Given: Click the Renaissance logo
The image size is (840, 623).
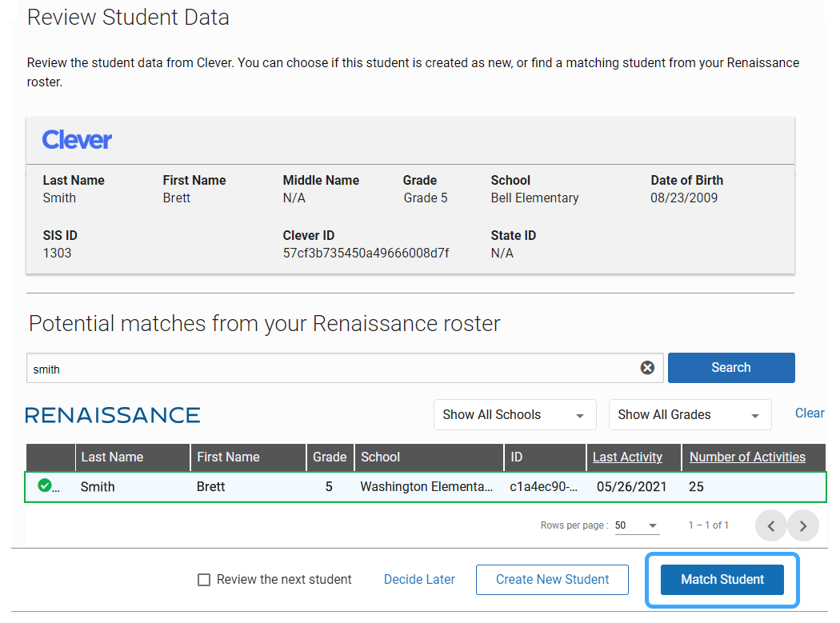Looking at the screenshot, I should pos(113,415).
